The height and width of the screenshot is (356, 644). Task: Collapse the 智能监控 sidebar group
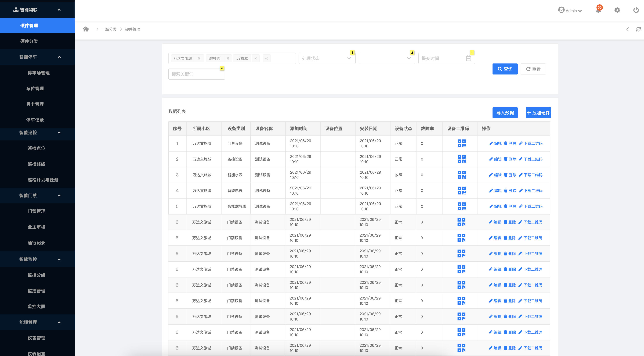pyautogui.click(x=59, y=259)
